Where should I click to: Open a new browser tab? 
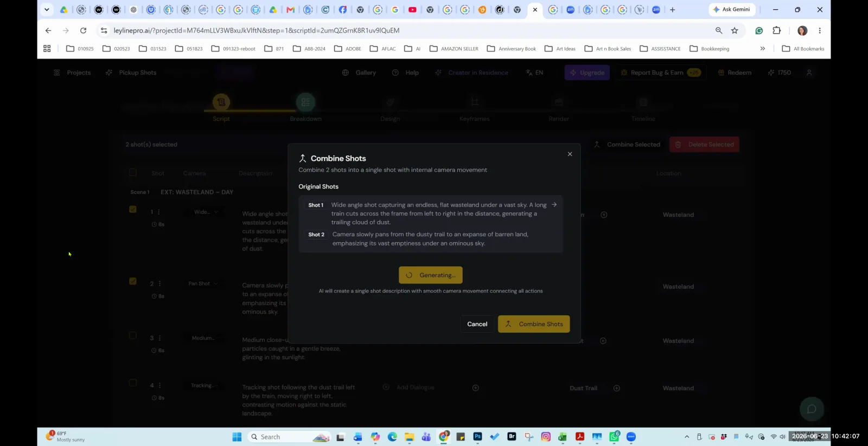(x=672, y=9)
